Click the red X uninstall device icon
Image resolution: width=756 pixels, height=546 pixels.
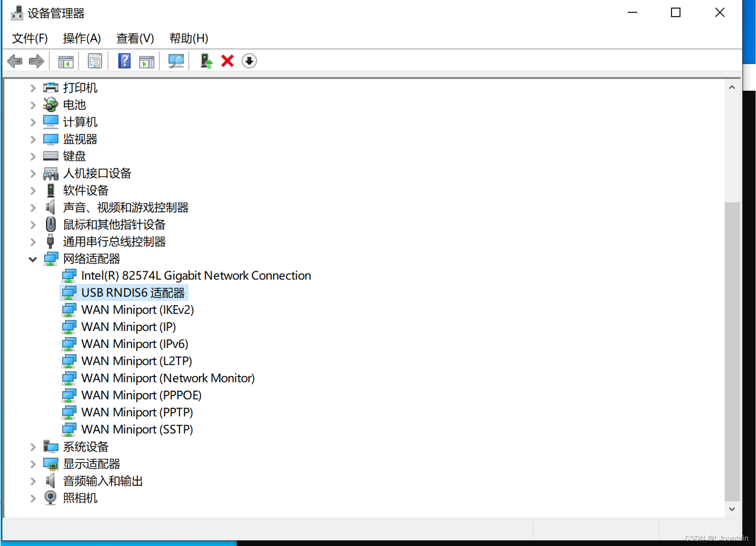[227, 61]
